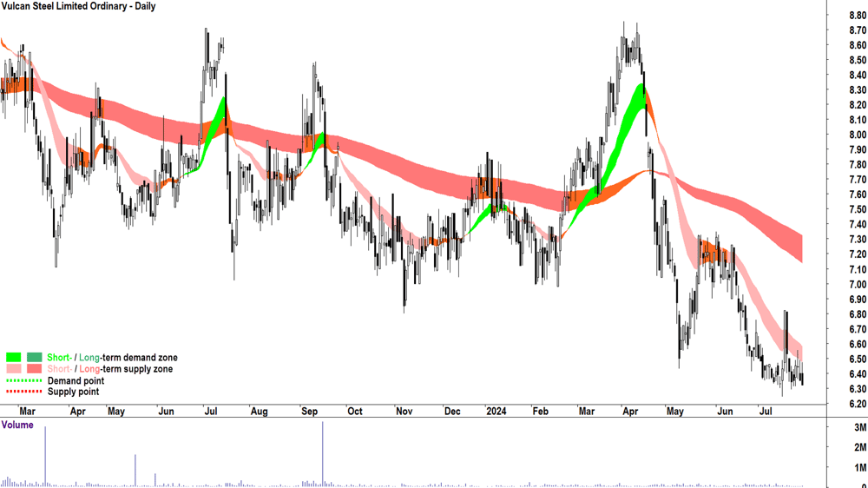Screen dimensions: 868x488
Task: Click the 'Aug' month label on time axis
Action: pos(259,412)
